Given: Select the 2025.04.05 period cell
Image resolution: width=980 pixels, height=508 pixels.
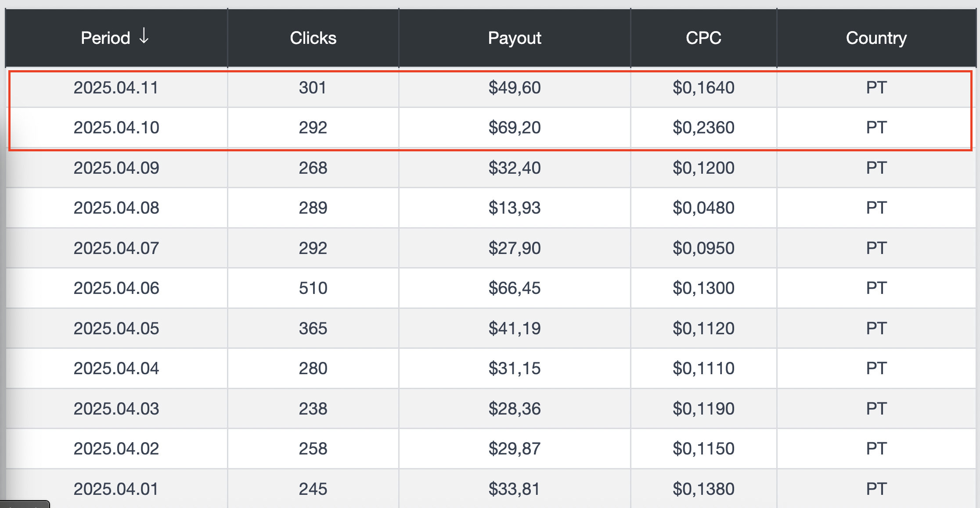Looking at the screenshot, I should pyautogui.click(x=116, y=329).
